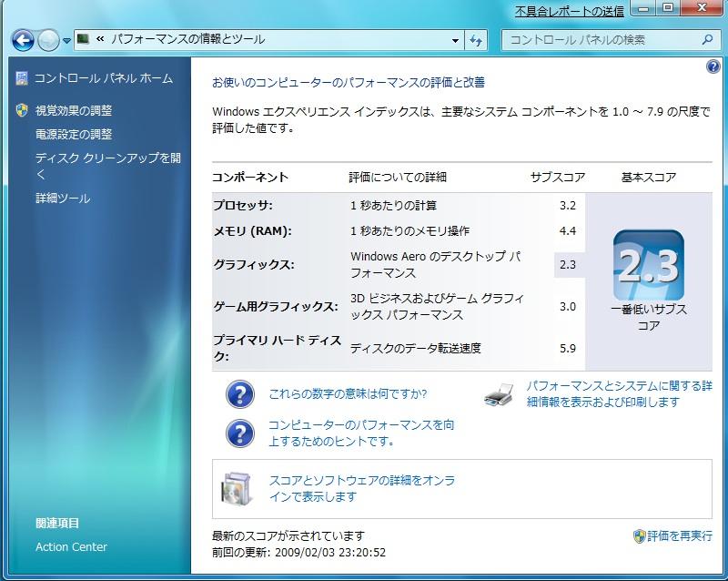Click the パフォーマンスの情報とツール breadcrumb
Viewport: 728px width, 581px height.
pos(188,39)
